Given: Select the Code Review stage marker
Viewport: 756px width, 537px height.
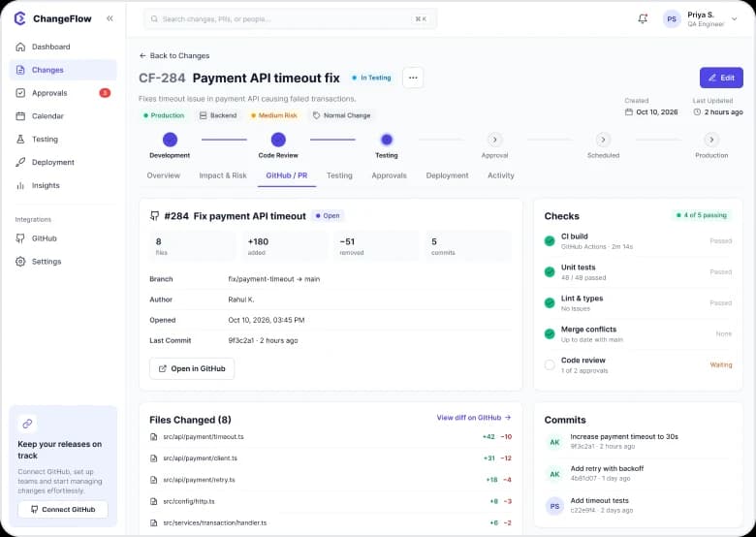Looking at the screenshot, I should click(278, 140).
